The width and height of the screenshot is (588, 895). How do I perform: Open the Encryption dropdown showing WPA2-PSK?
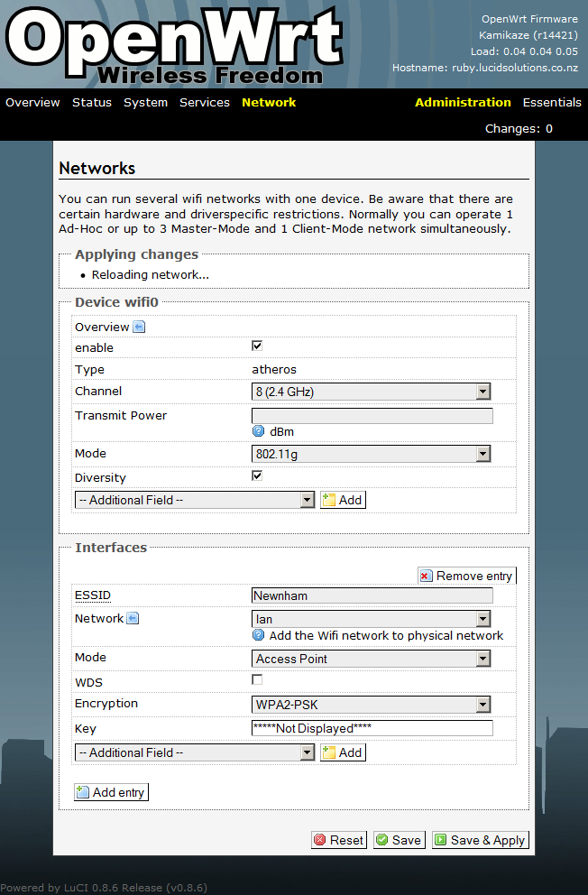coord(371,705)
